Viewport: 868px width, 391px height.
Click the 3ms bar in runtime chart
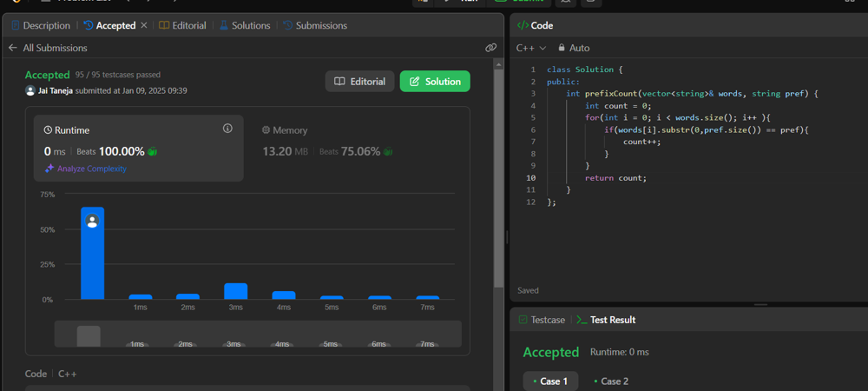coord(236,291)
